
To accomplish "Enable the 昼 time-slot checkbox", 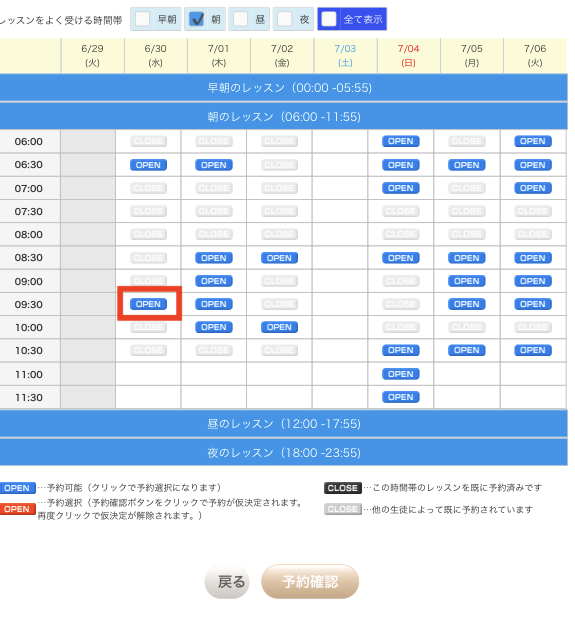I will tap(240, 19).
